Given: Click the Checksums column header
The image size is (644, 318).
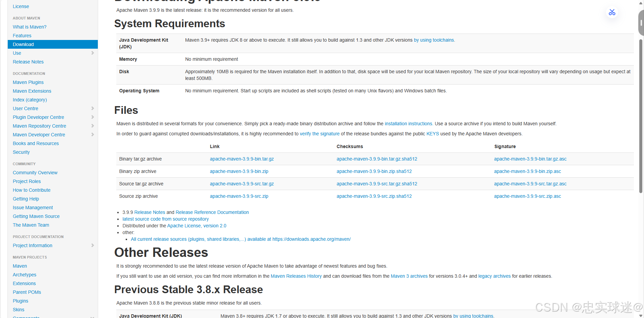Looking at the screenshot, I should tap(350, 146).
